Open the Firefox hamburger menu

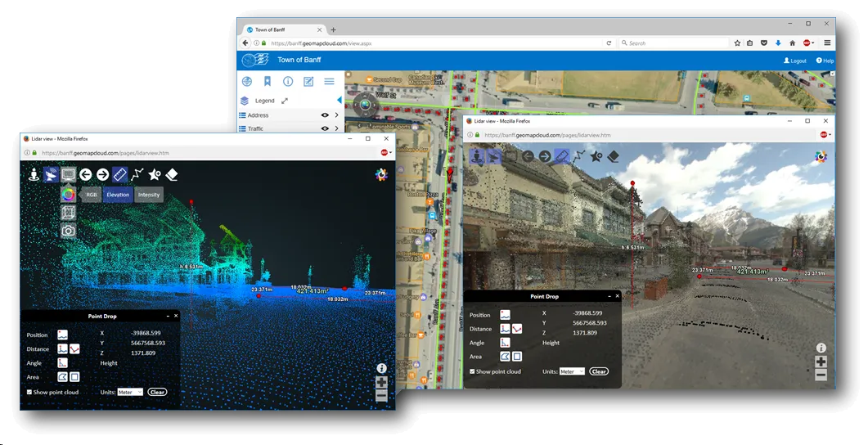[x=827, y=43]
